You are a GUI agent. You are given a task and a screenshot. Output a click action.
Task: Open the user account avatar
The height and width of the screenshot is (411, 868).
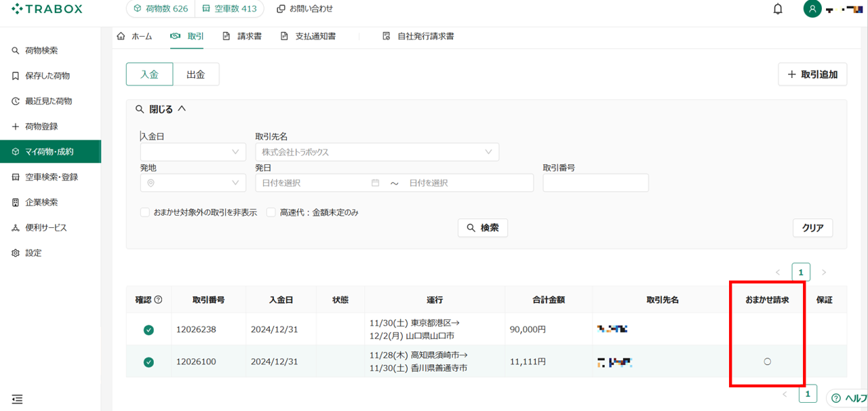click(x=812, y=9)
